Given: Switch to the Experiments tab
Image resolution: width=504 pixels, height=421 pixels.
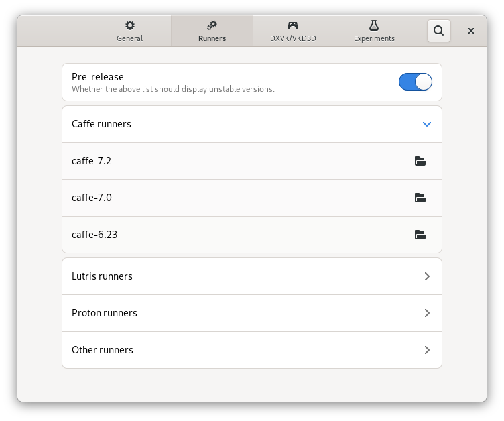Looking at the screenshot, I should tap(374, 32).
